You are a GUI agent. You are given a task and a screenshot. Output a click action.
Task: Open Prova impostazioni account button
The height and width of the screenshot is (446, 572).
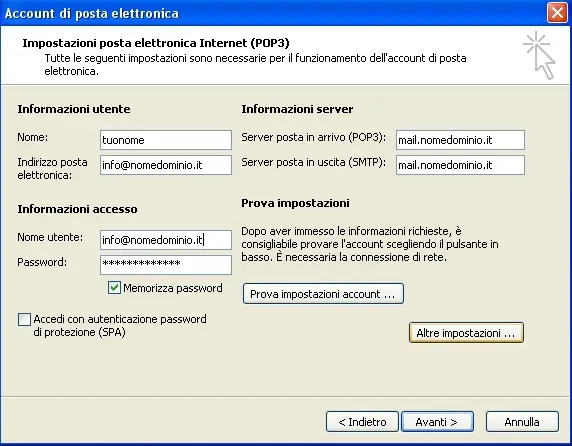323,294
